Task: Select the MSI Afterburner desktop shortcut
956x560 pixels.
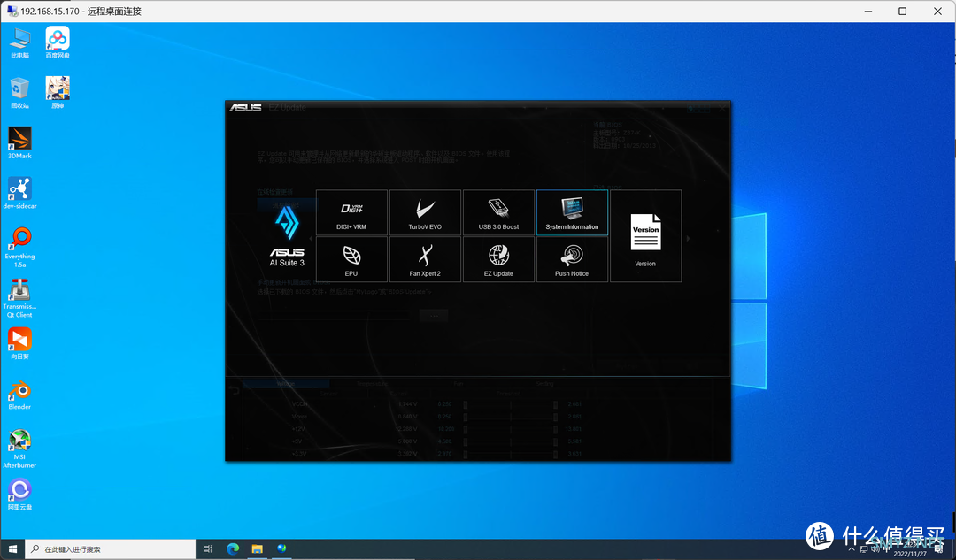Action: 19,448
